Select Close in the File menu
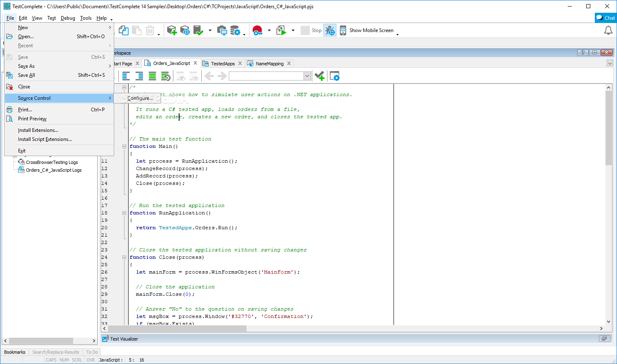617x364 pixels. [x=59, y=87]
